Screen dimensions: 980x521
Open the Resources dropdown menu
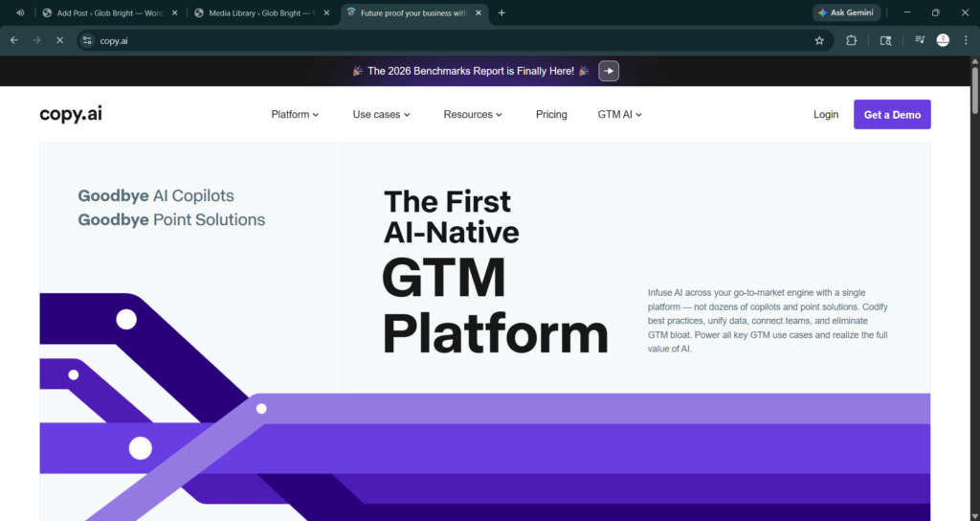[473, 114]
